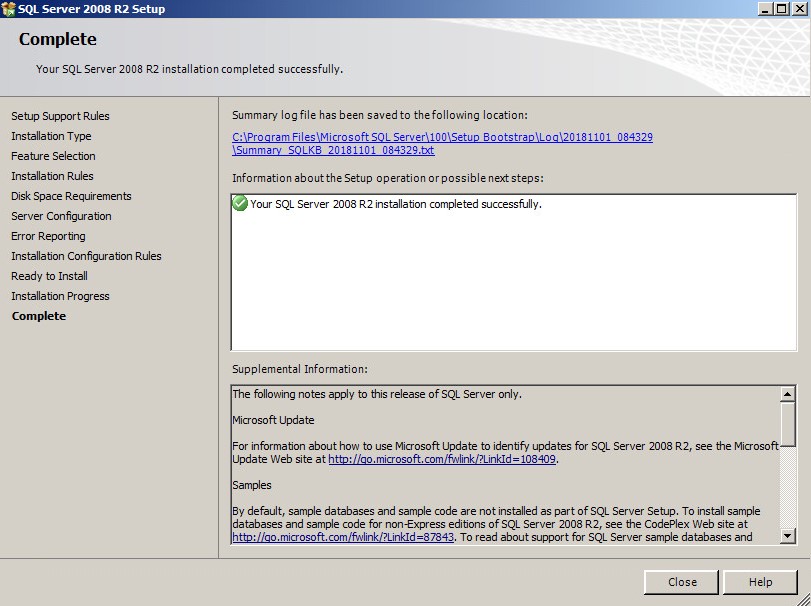Click the 'Microsoft Update' heading in notes
811x606 pixels.
pyautogui.click(x=273, y=420)
